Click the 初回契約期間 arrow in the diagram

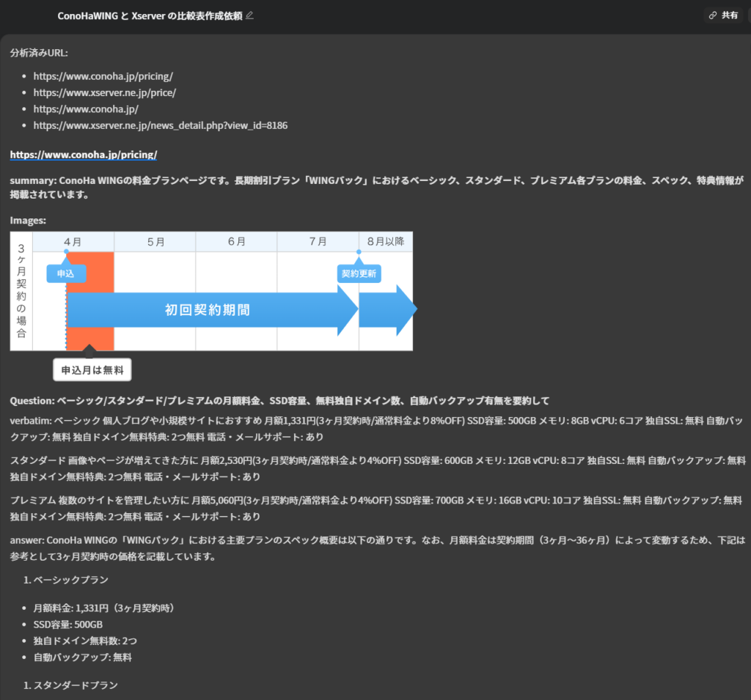[x=212, y=310]
